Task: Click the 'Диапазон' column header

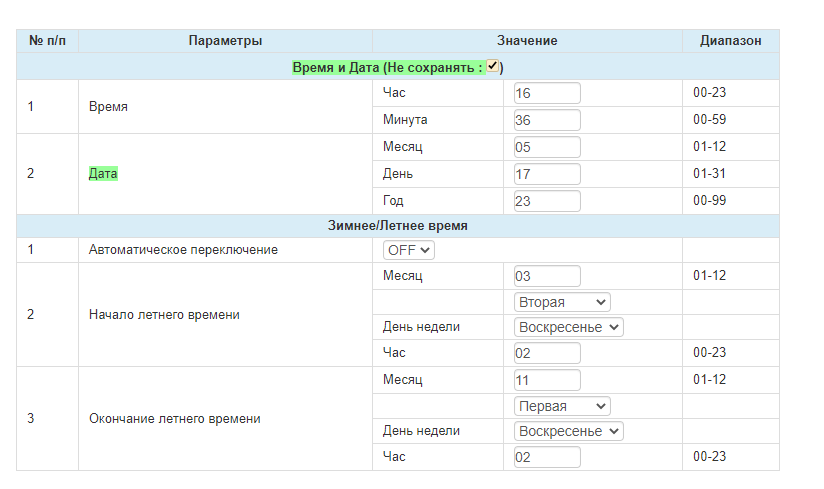Action: 730,41
